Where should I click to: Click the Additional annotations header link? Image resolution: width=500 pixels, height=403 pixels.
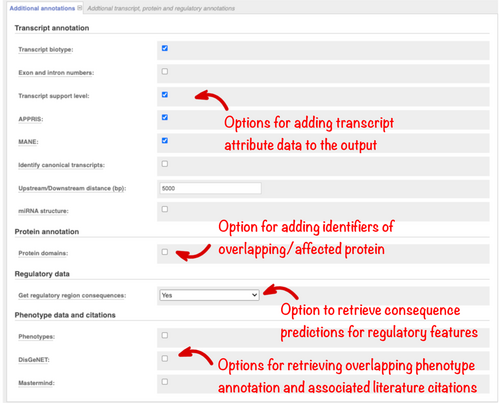[42, 8]
